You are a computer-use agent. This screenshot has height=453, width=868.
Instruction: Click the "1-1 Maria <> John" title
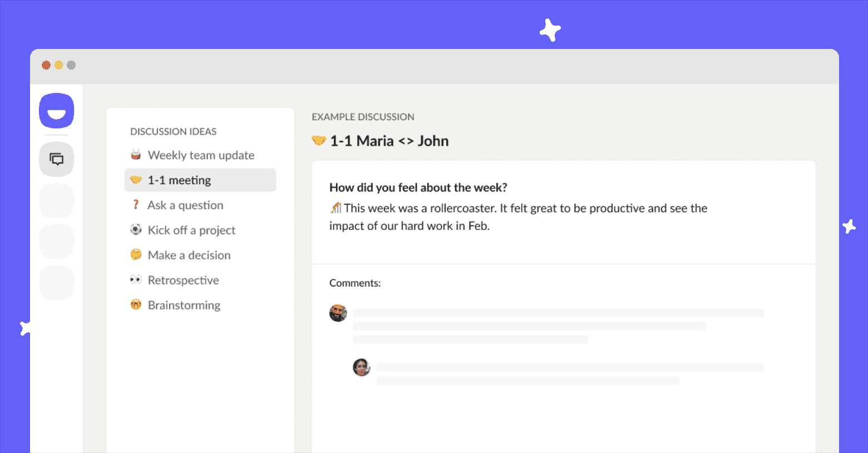coord(389,141)
